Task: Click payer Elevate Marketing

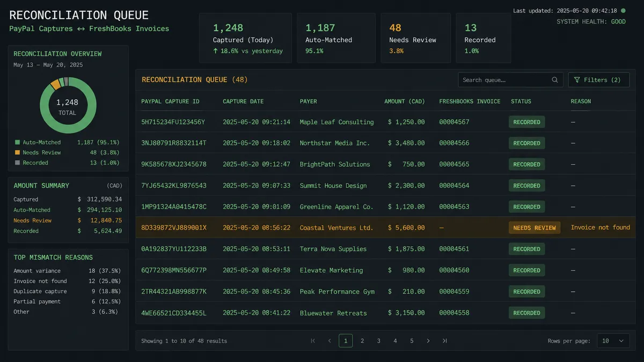Action: [x=332, y=271]
